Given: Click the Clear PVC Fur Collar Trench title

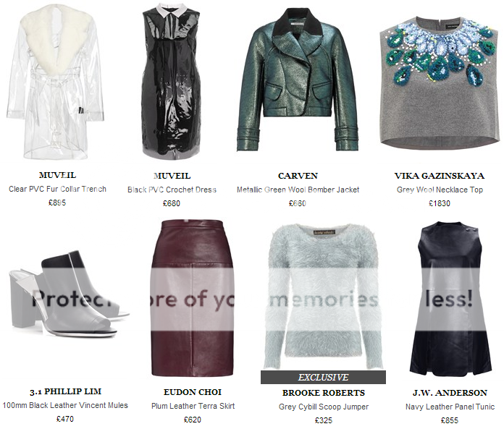Looking at the screenshot, I should 57,189.
